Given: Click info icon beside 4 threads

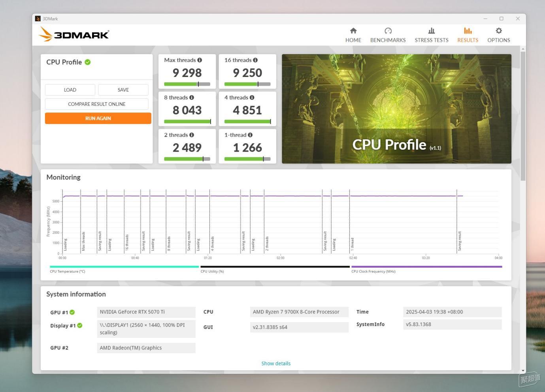Looking at the screenshot, I should point(252,98).
